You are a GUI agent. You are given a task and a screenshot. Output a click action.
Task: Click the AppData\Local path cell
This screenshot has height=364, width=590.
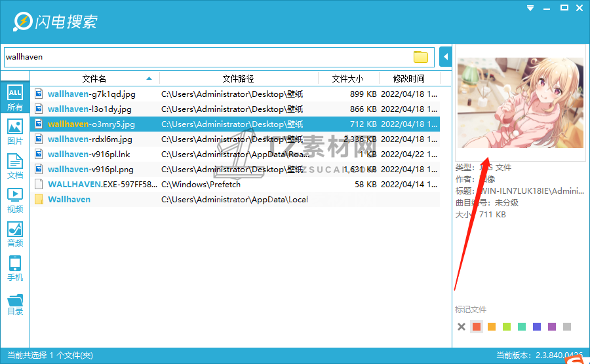[x=235, y=199]
